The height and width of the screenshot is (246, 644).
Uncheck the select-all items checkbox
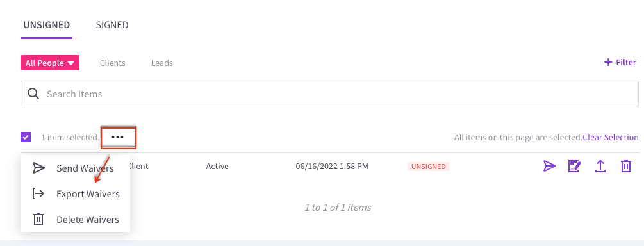click(26, 137)
